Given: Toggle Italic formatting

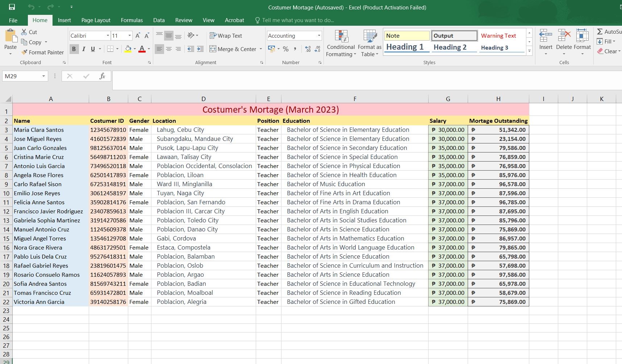Looking at the screenshot, I should [84, 49].
